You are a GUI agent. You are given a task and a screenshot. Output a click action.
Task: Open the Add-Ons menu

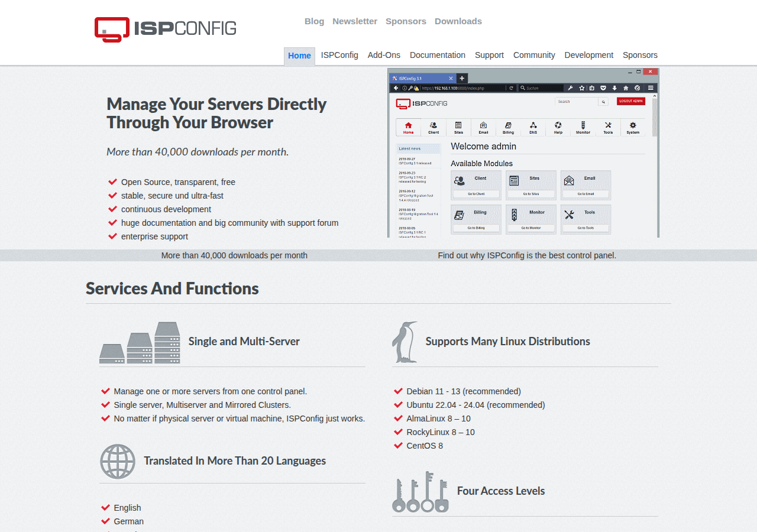(x=384, y=55)
